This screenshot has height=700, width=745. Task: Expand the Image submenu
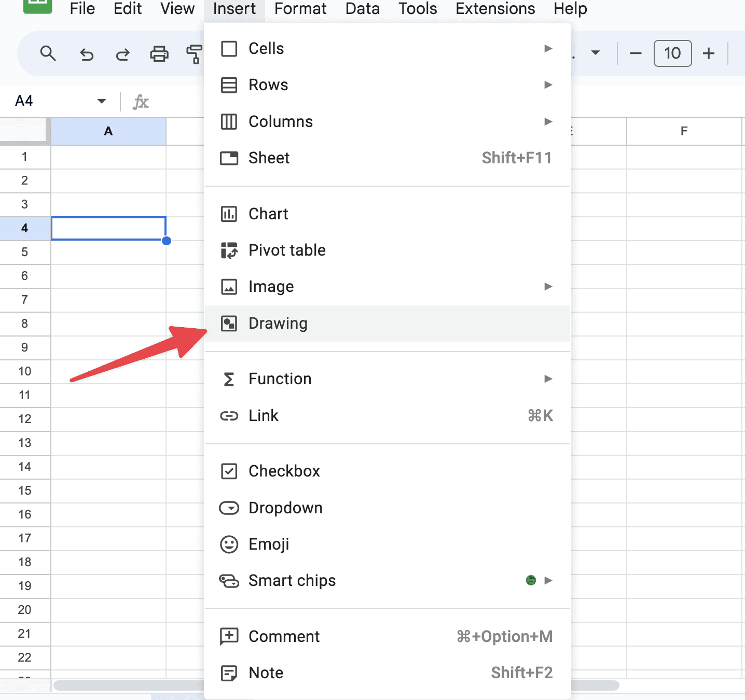(548, 286)
